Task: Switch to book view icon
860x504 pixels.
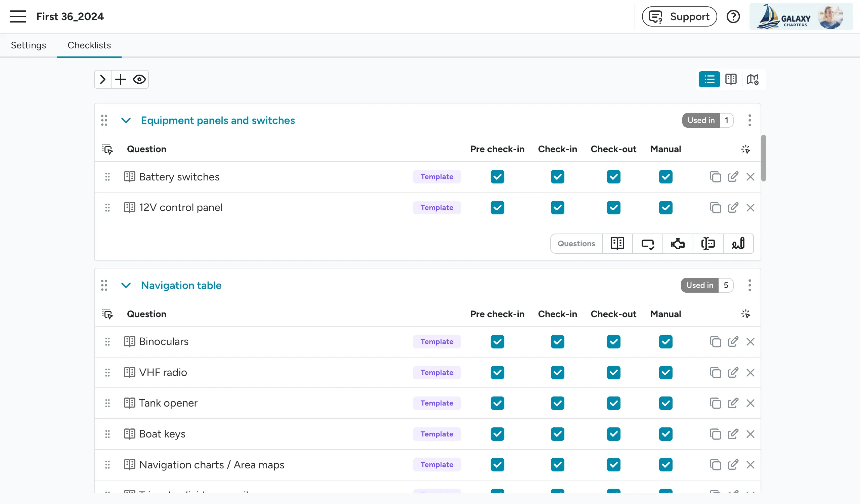Action: (x=731, y=80)
